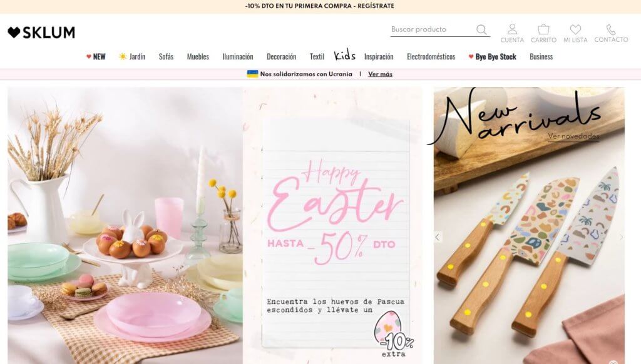Show previous slide with left carousel arrow
641x364 pixels.
pyautogui.click(x=438, y=237)
